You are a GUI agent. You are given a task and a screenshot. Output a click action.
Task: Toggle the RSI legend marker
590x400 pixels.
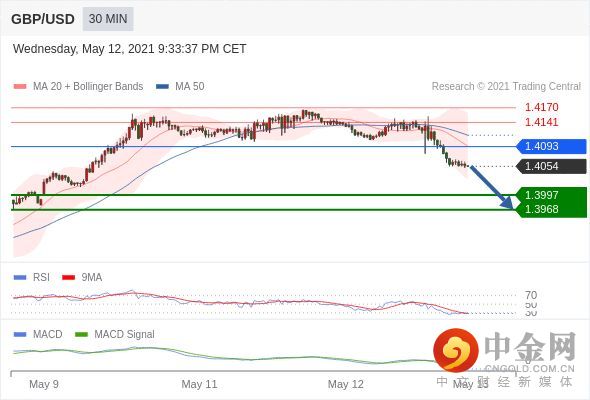coord(20,278)
